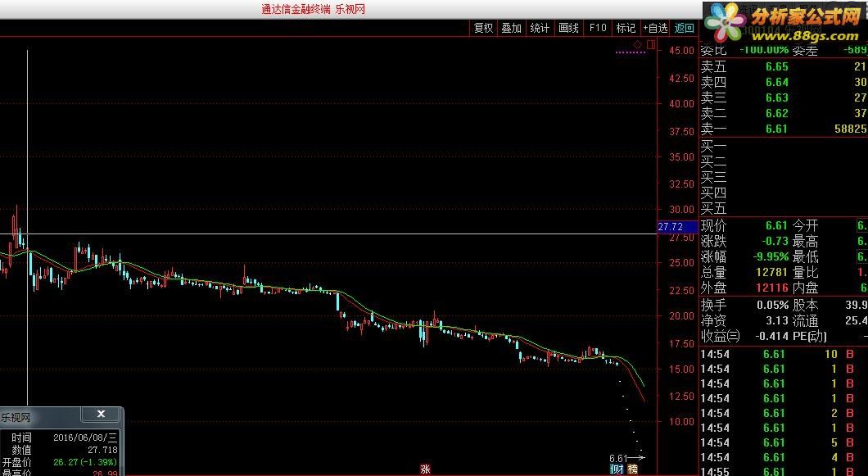Click the trade tick with volume 5
This screenshot has height=476, width=868.
[x=784, y=442]
